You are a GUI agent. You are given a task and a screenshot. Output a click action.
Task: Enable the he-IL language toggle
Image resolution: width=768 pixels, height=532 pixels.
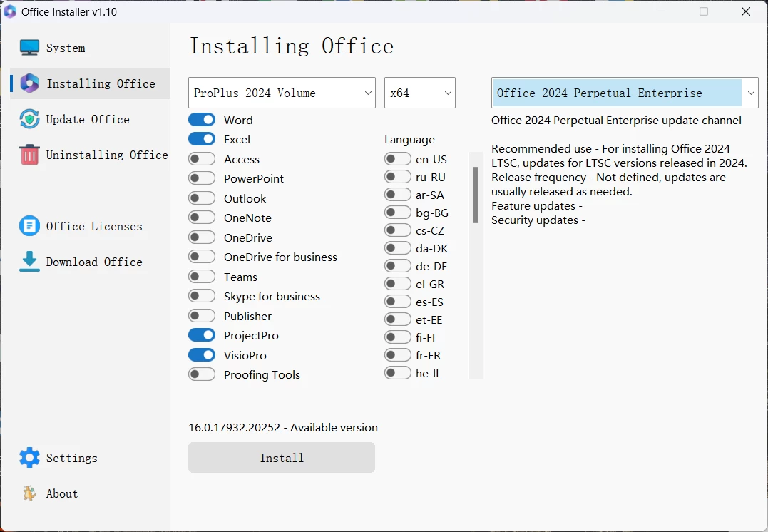click(x=398, y=373)
